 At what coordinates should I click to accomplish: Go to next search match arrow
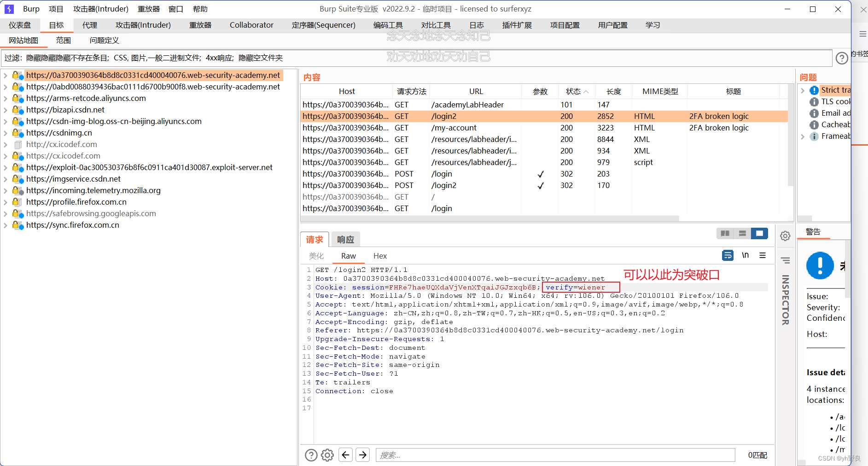pyautogui.click(x=363, y=455)
